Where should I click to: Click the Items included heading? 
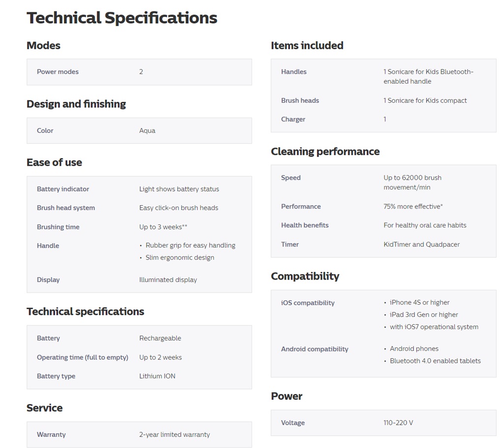click(307, 45)
